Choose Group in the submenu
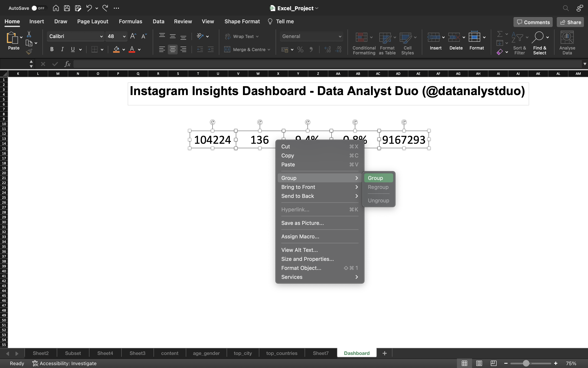This screenshot has height=368, width=588. coord(378,178)
